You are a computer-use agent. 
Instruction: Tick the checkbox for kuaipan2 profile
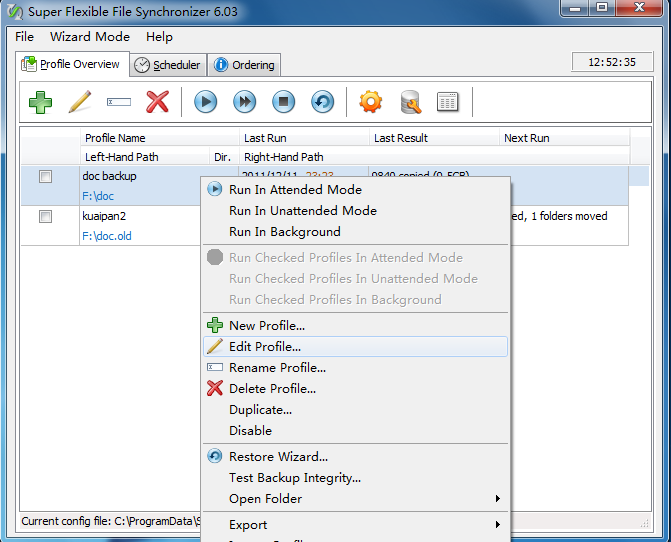[45, 216]
